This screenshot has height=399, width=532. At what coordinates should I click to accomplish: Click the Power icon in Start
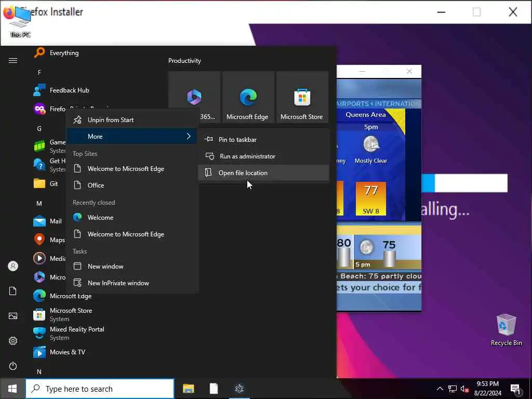[13, 366]
